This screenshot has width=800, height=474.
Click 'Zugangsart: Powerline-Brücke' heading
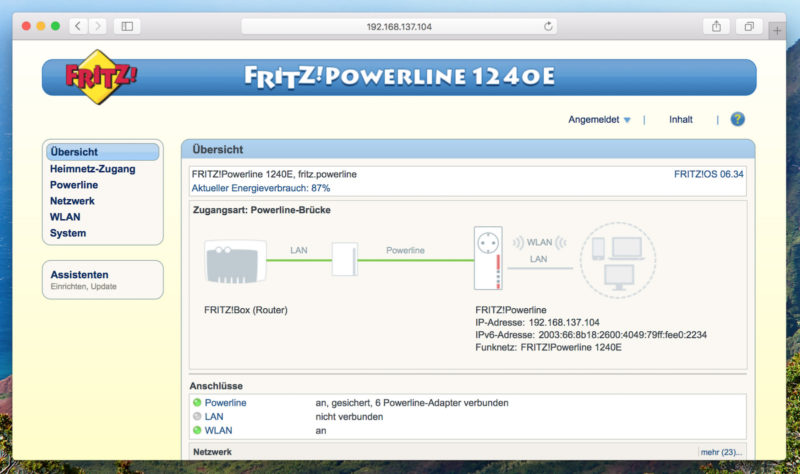pyautogui.click(x=262, y=210)
